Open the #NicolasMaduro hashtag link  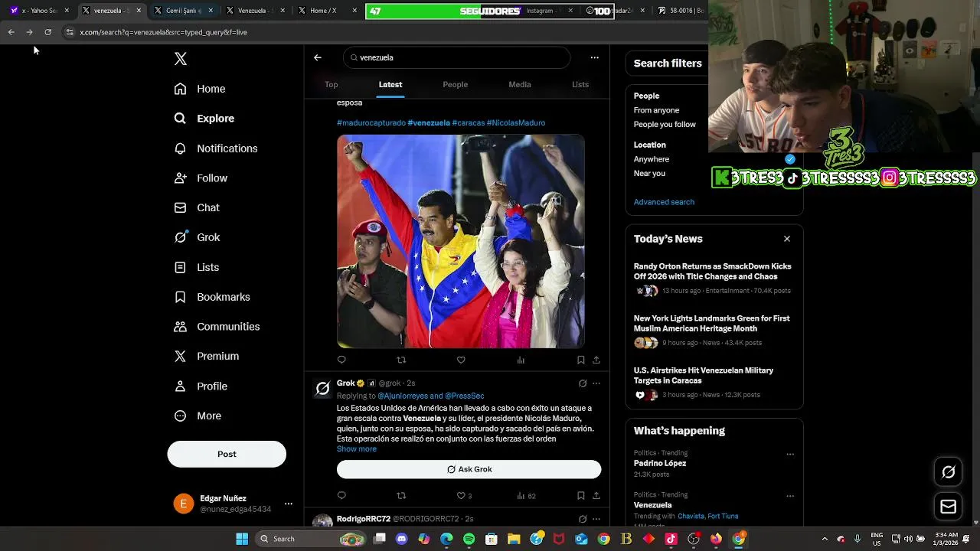pos(516,122)
